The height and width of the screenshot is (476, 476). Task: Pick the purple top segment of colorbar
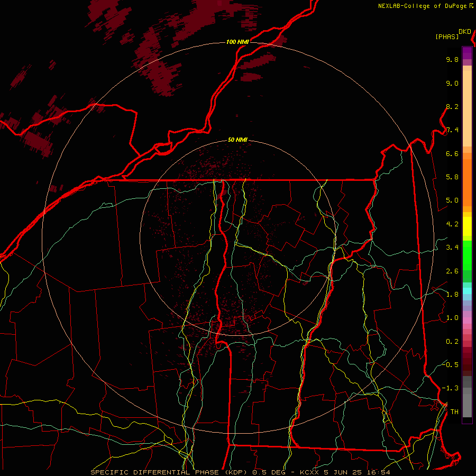(467, 53)
